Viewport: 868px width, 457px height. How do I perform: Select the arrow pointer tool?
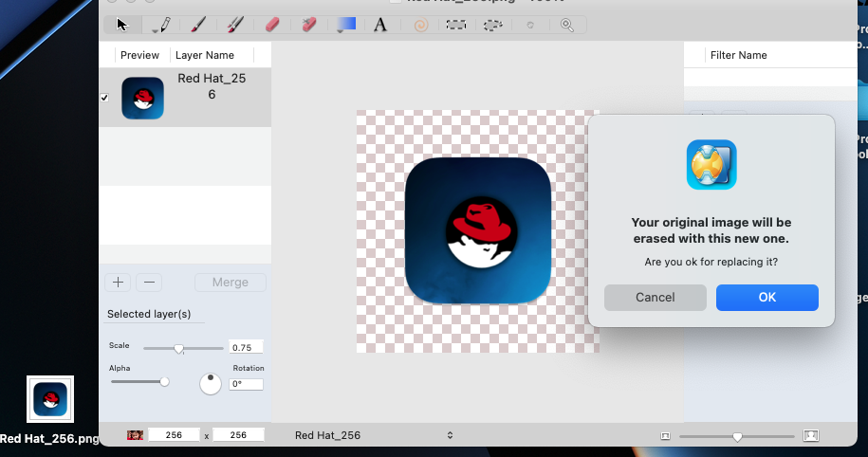(122, 25)
